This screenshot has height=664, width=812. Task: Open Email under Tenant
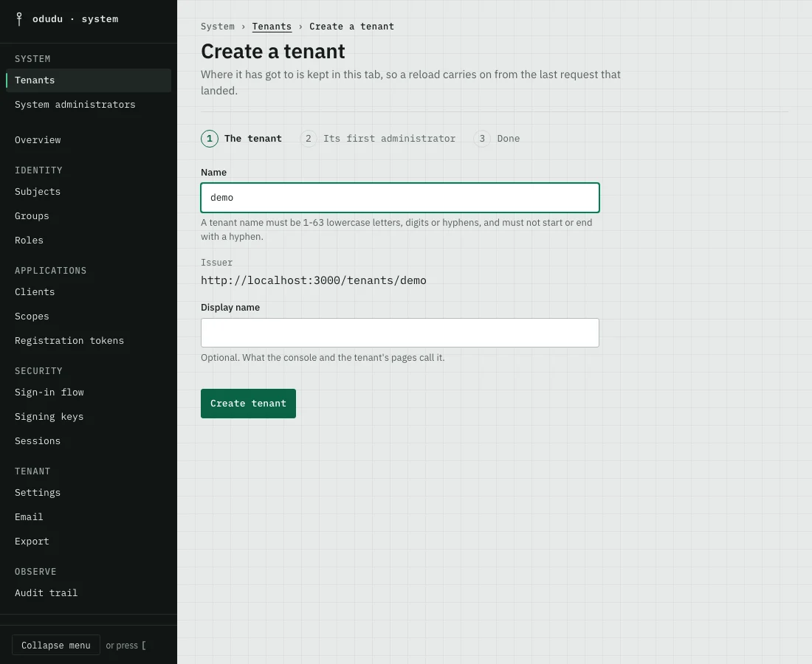tap(89, 517)
